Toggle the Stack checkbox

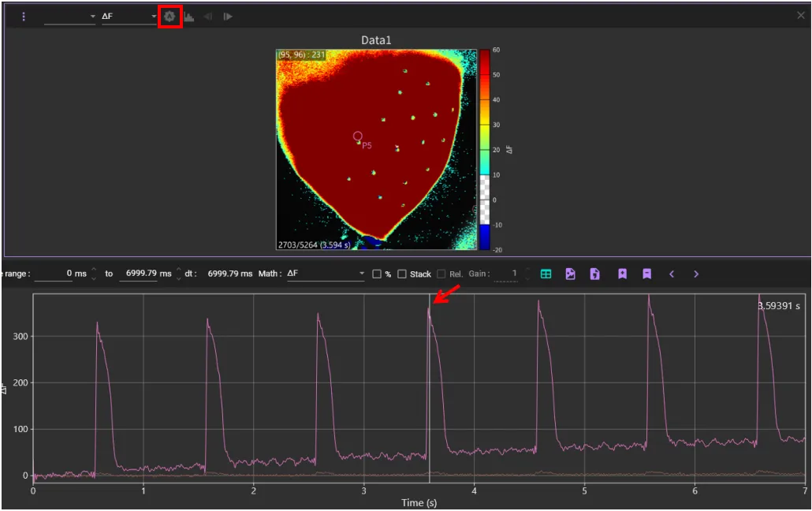pos(402,274)
